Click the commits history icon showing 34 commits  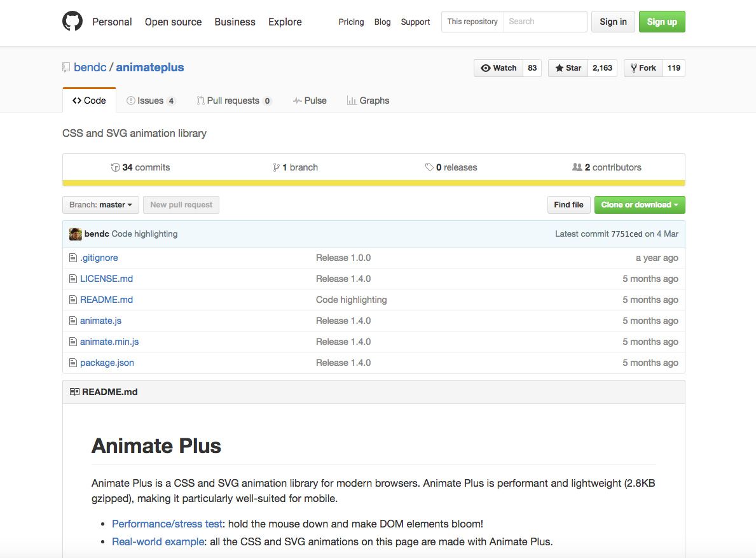pyautogui.click(x=116, y=167)
